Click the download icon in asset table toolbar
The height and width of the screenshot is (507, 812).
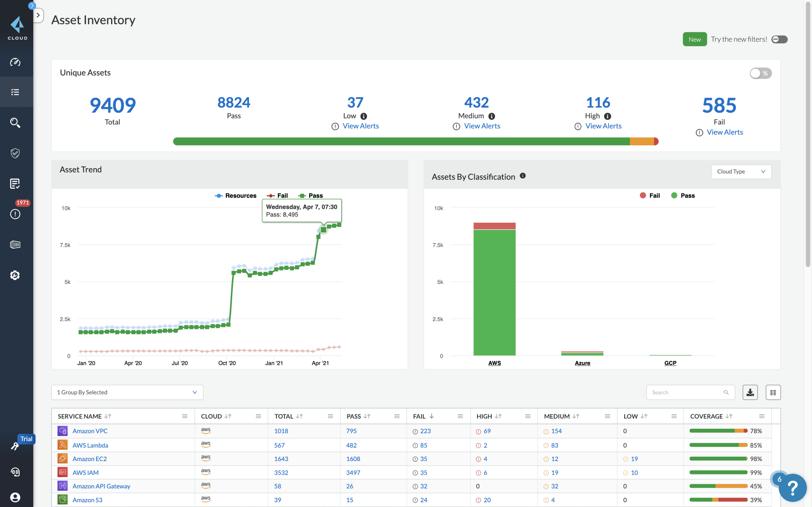[750, 392]
